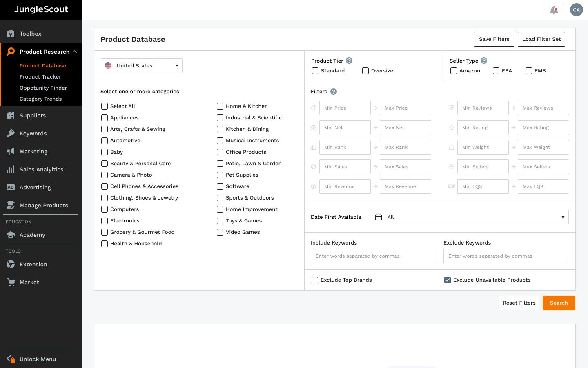This screenshot has height=368, width=588.
Task: Click the Product Tier help icon
Action: (349, 61)
